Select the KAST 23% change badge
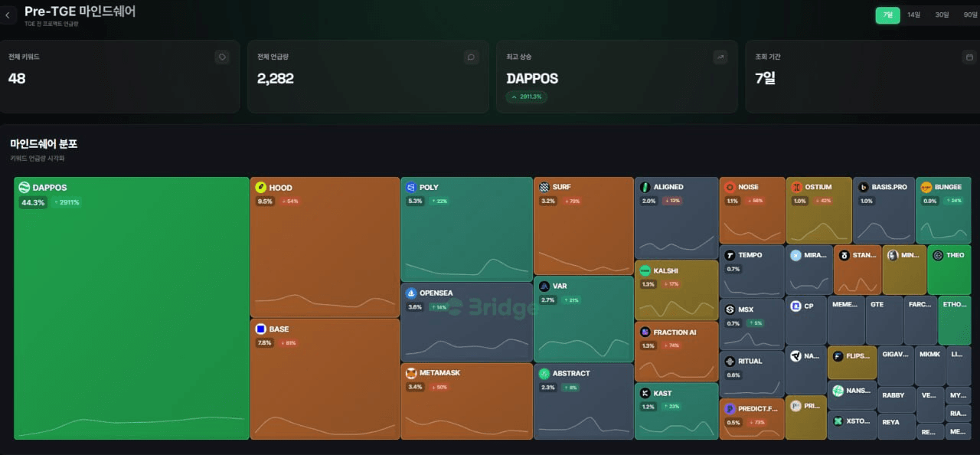Viewport: 980px width, 455px height. 671,407
